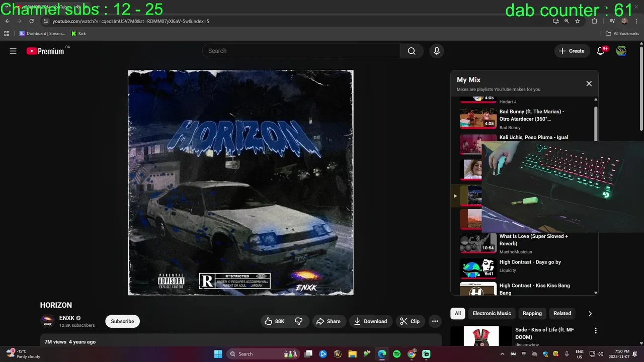644x362 pixels.
Task: Open the notifications bell
Action: [x=601, y=51]
